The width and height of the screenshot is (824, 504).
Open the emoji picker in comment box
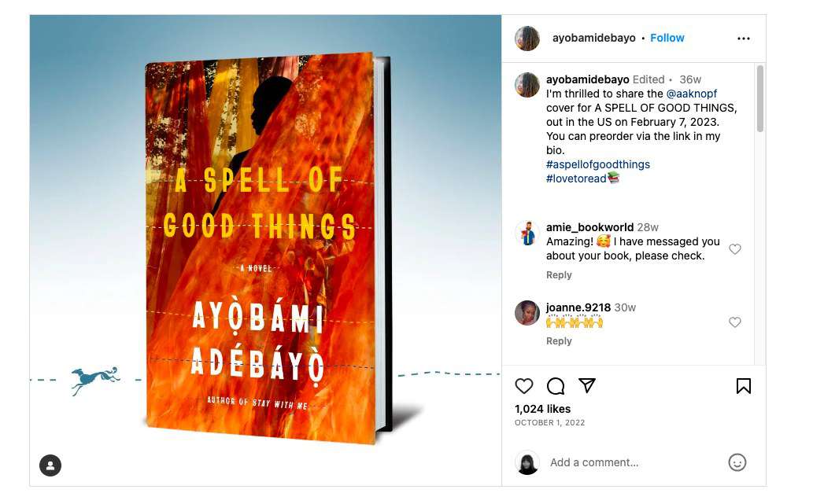point(737,462)
